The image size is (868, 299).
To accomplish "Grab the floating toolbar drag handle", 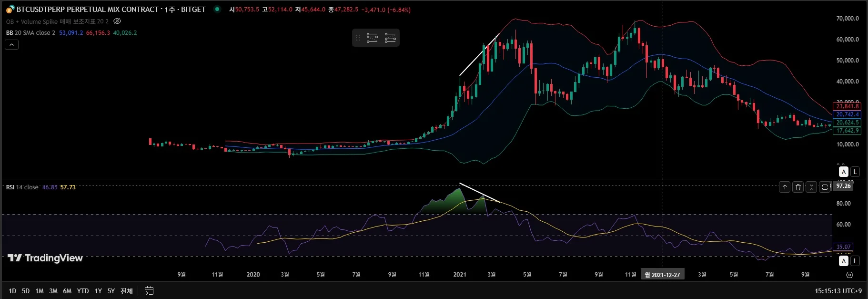I will coord(358,38).
